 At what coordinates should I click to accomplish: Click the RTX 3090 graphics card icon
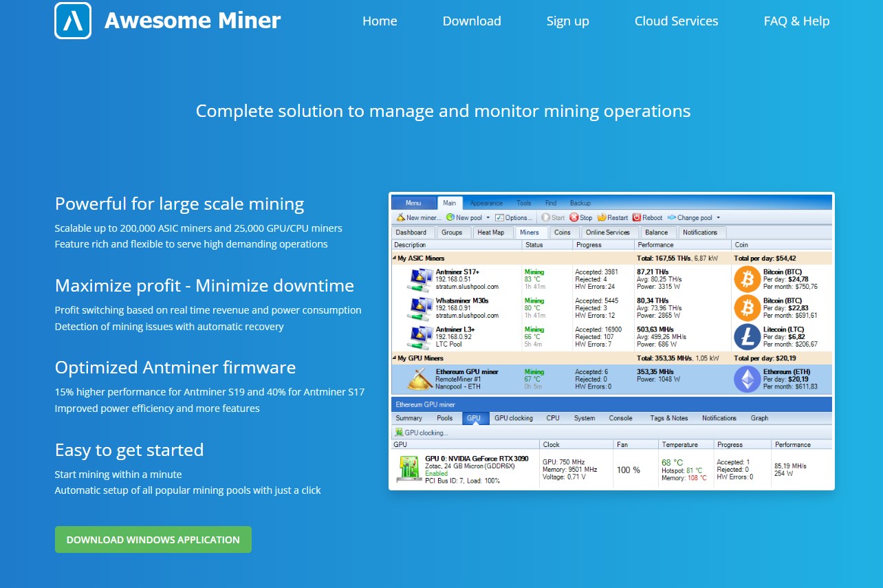pyautogui.click(x=409, y=469)
